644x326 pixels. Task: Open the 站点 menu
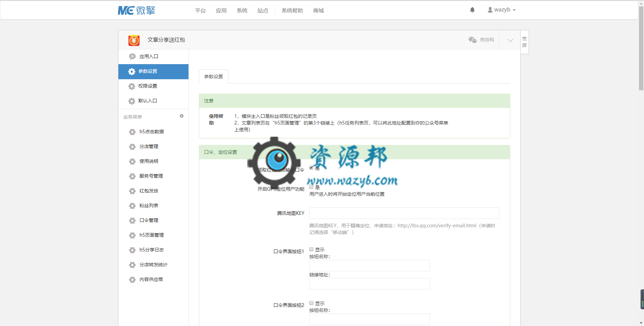(263, 11)
